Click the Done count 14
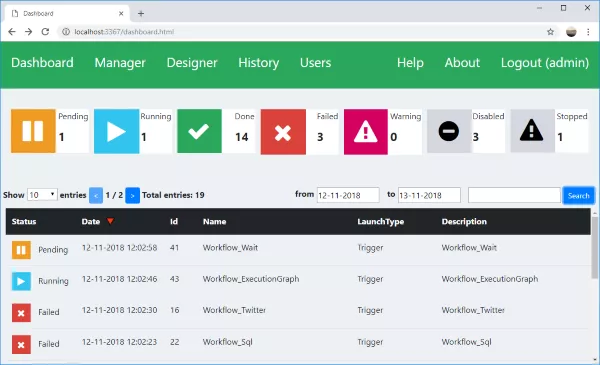Viewport: 600px width, 365px height. point(241,137)
